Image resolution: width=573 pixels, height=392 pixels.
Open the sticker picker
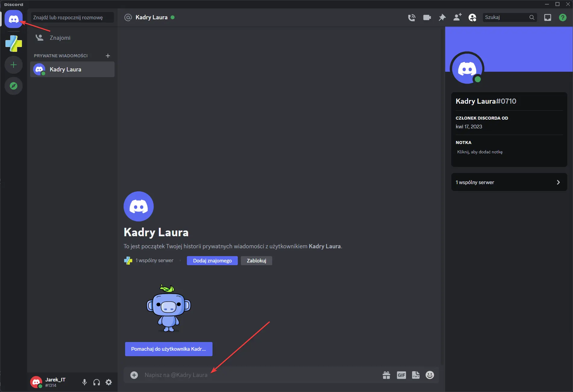(416, 375)
